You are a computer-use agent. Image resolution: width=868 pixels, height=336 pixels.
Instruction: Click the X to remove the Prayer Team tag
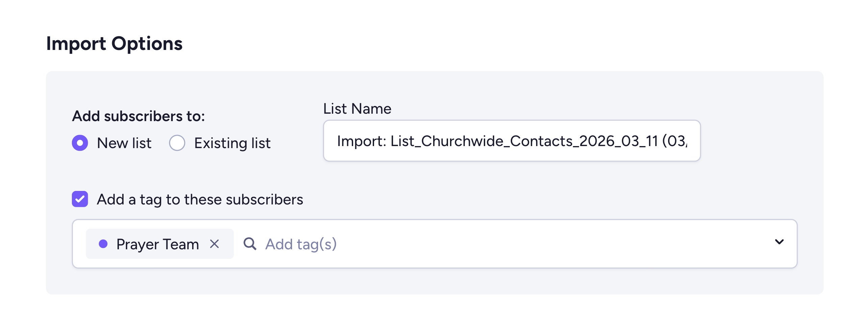215,244
